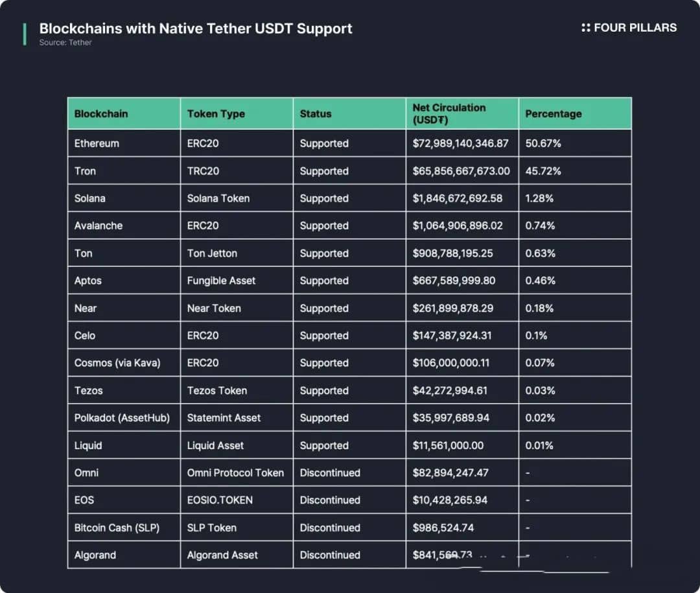Select the Tron blockchain cell

tap(85, 171)
